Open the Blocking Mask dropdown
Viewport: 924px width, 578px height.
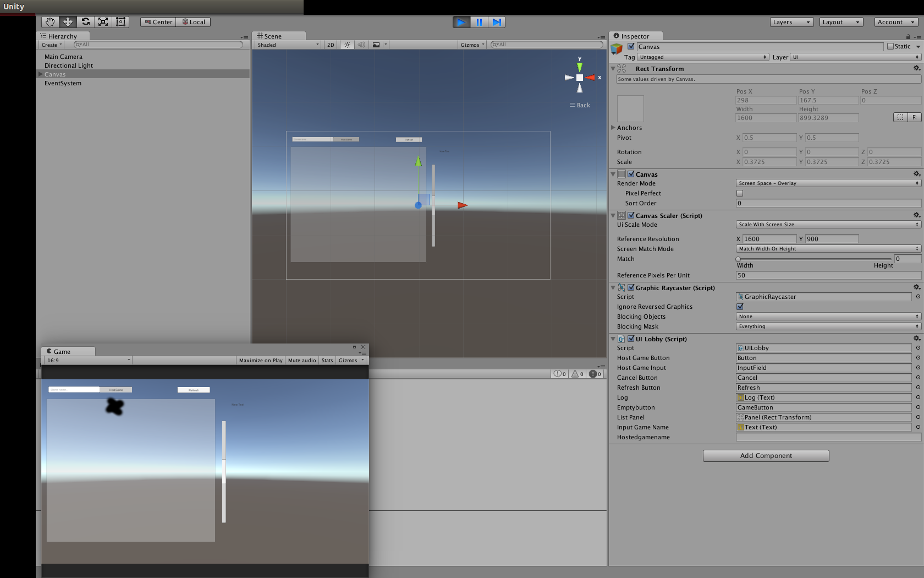(828, 326)
